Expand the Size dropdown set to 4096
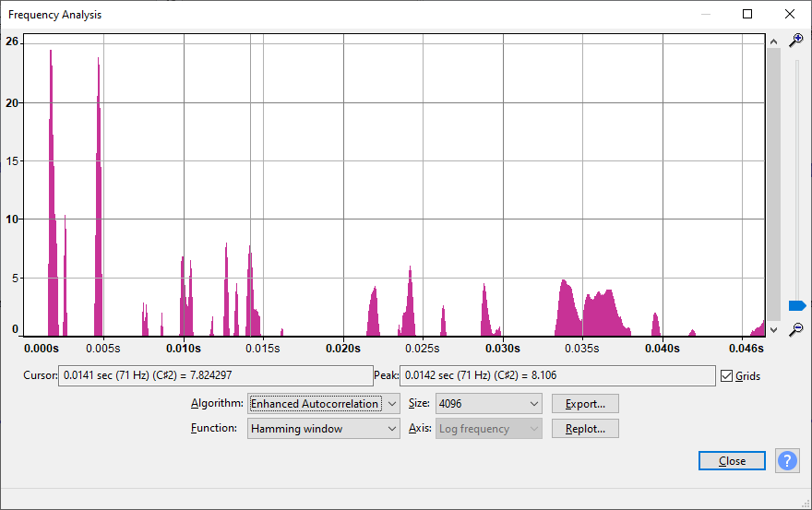 489,404
